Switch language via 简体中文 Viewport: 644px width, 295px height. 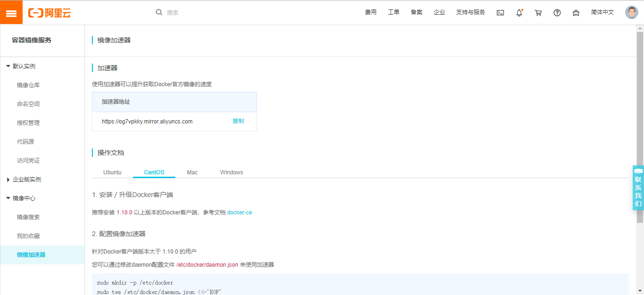click(603, 12)
